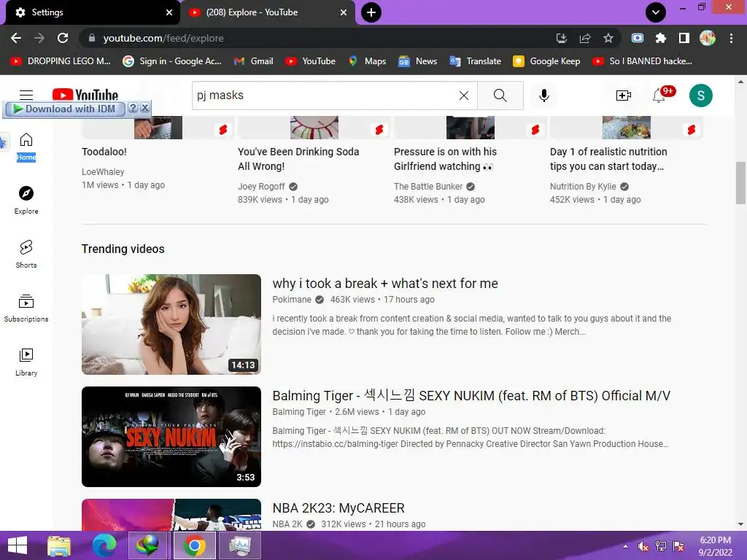Viewport: 747px width, 560px height.
Task: Click the screen capture extension icon
Action: point(637,38)
